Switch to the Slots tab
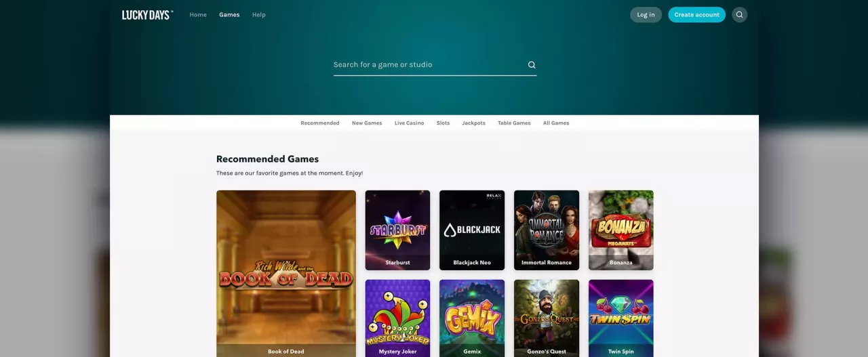The height and width of the screenshot is (357, 868). [443, 123]
